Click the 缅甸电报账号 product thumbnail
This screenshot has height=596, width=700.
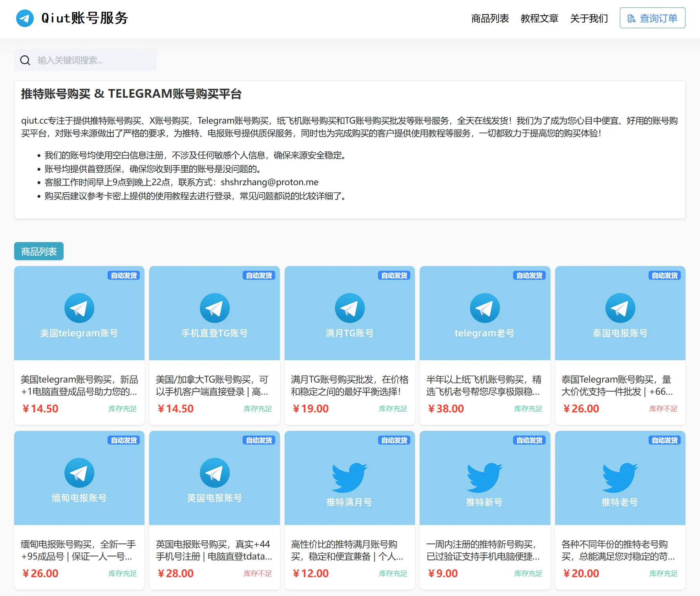[x=79, y=478]
